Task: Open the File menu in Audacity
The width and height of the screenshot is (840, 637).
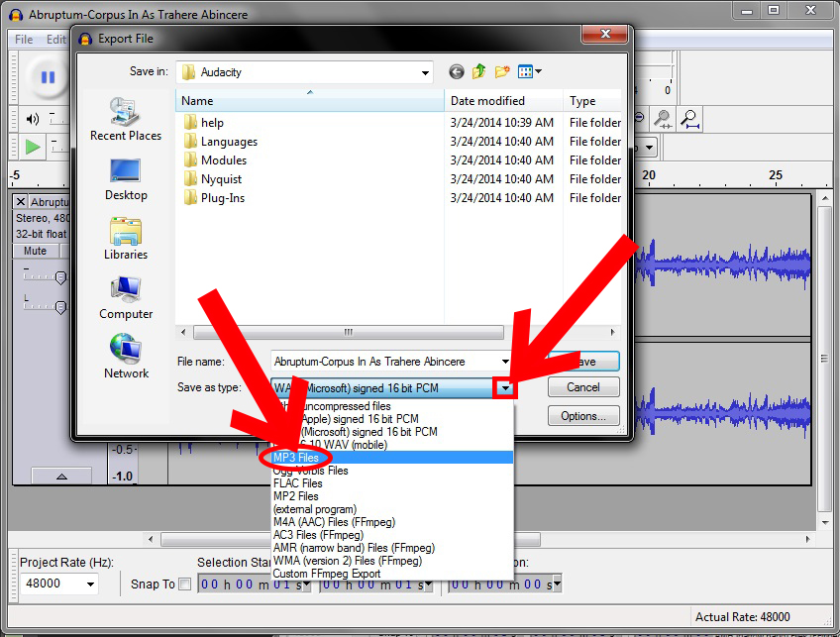Action: (x=22, y=39)
